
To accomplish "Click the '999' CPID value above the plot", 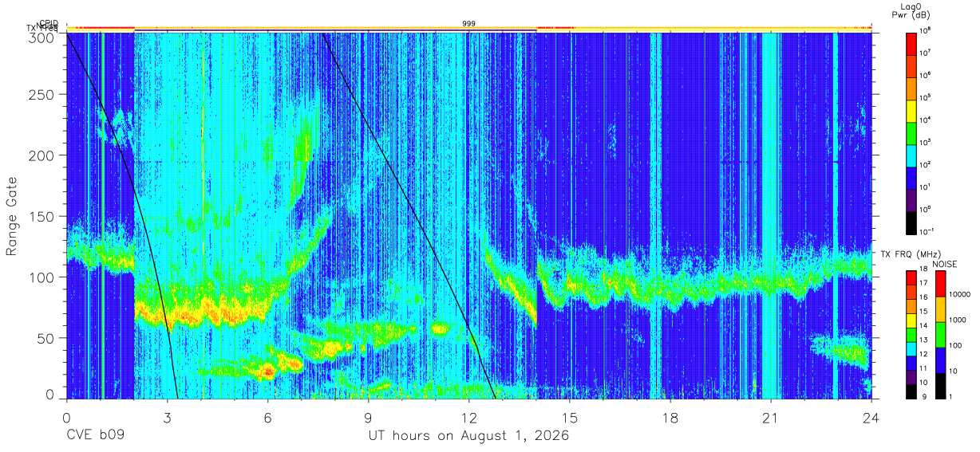I will (469, 24).
